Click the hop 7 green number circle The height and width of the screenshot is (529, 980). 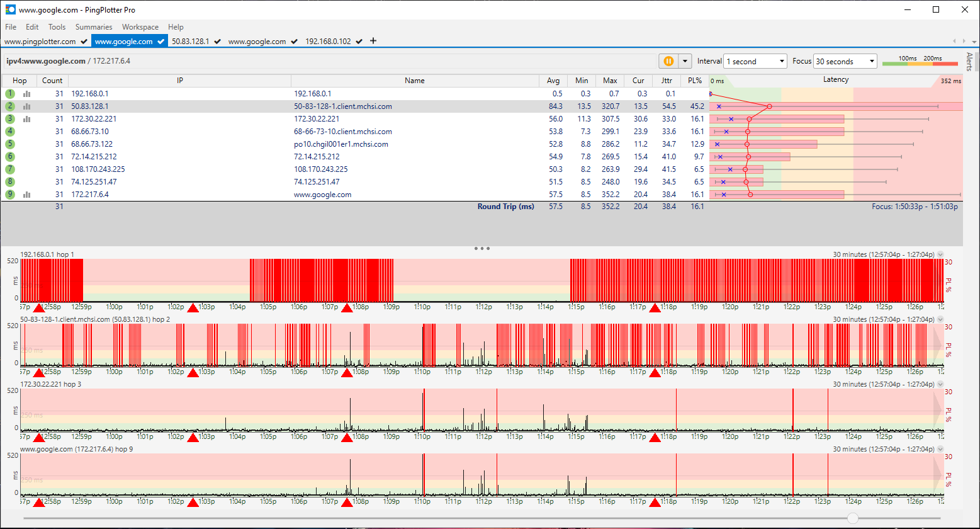[x=10, y=169]
